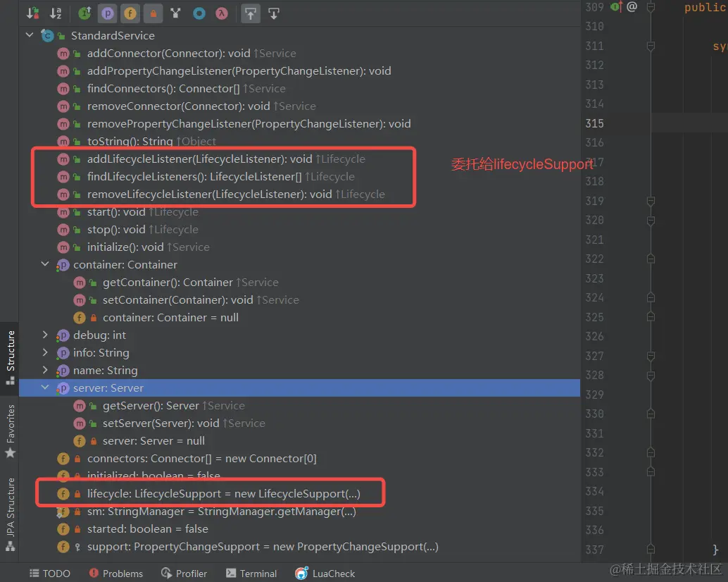Select addPropertyChangeListener(PropertyChangeListener) method
The height and width of the screenshot is (582, 728).
point(239,71)
